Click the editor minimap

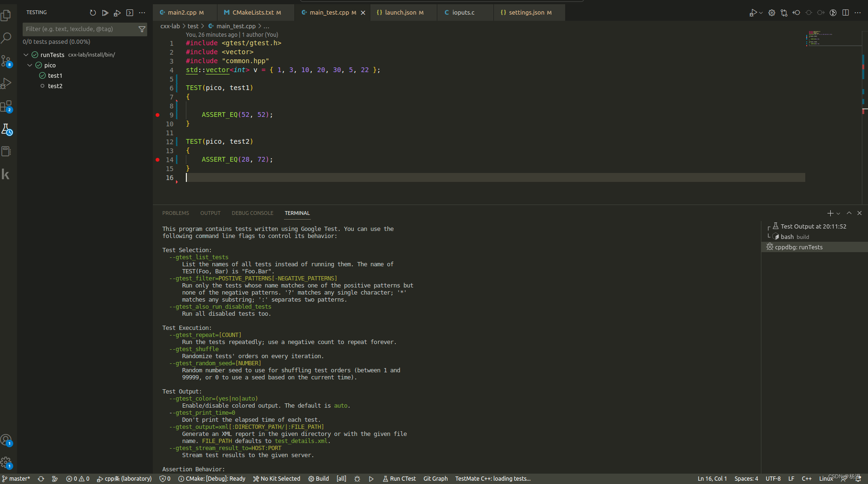pos(834,39)
